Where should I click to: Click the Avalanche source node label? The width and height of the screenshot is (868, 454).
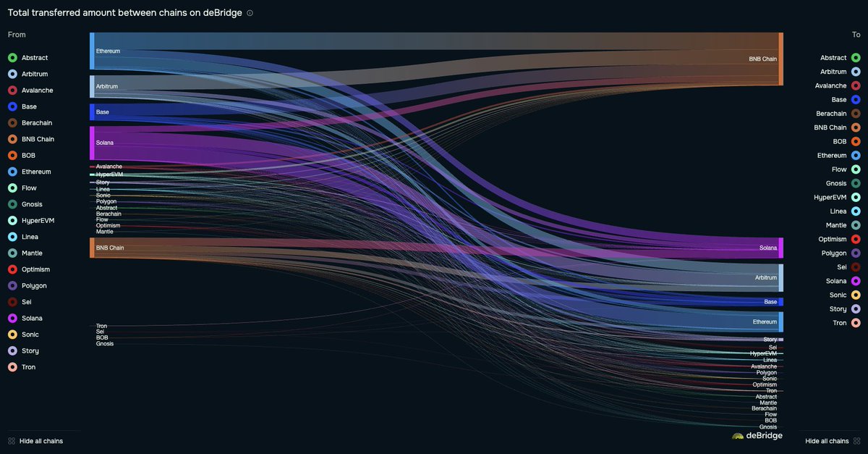pos(109,167)
